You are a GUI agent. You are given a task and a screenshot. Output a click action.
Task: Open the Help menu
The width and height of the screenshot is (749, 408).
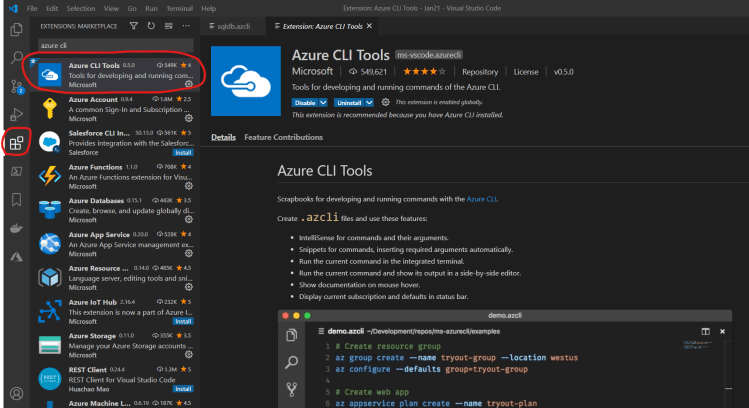(x=208, y=8)
